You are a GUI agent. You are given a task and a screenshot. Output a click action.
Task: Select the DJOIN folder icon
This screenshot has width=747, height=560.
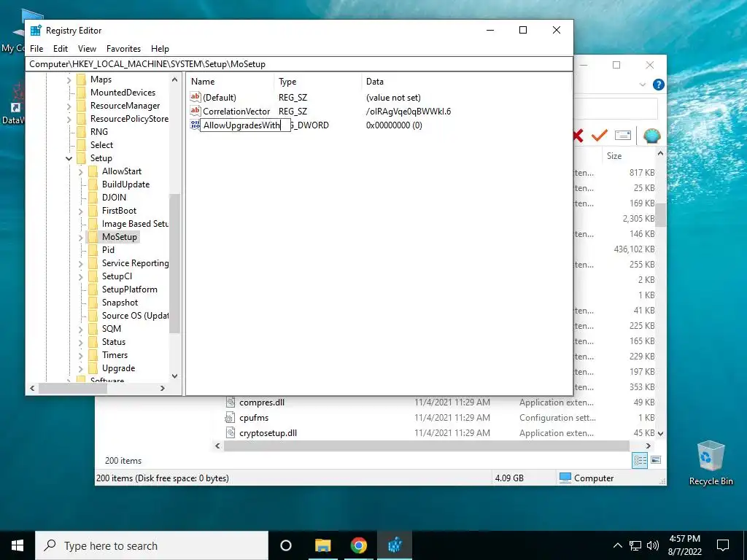pyautogui.click(x=93, y=198)
